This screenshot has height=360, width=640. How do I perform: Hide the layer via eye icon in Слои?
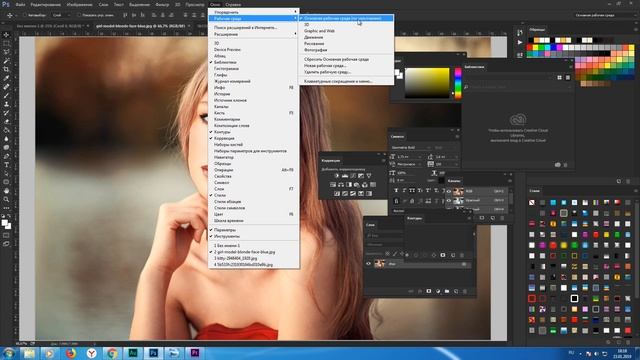(x=369, y=264)
